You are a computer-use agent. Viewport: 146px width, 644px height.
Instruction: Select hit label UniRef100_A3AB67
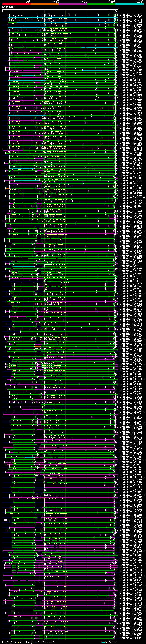pos(131,628)
